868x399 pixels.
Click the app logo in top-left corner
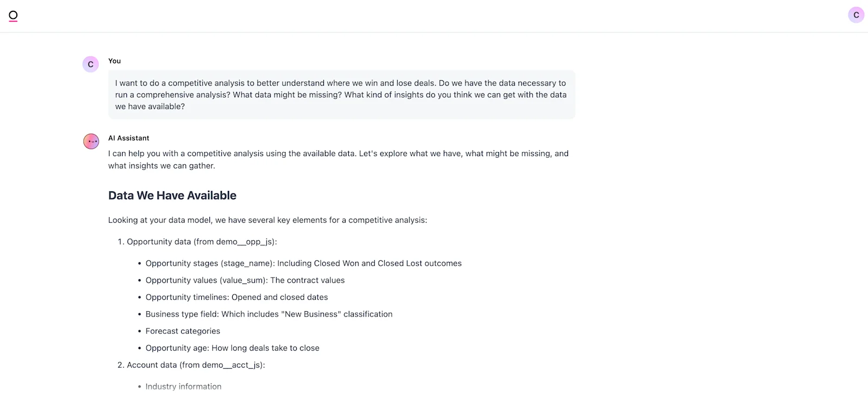tap(13, 16)
